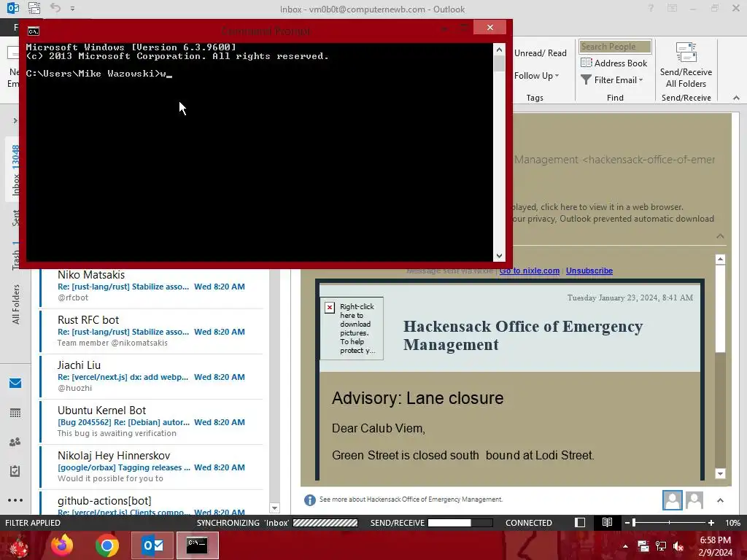Switch to Tasks view icon
Screen dimensions: 747x560
pyautogui.click(x=15, y=471)
